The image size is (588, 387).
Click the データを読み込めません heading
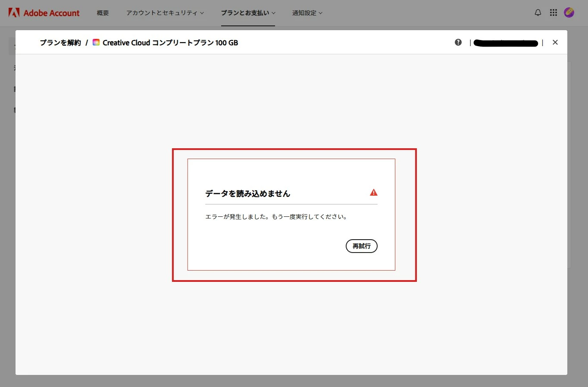tap(248, 193)
